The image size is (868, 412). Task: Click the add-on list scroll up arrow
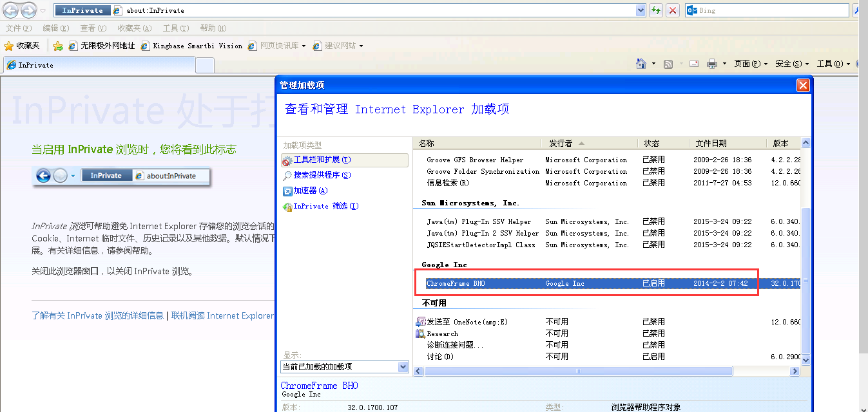click(805, 143)
